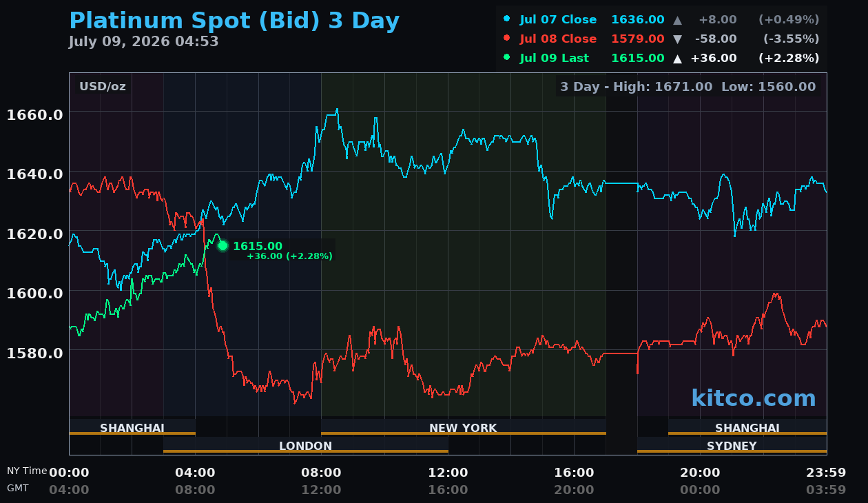Viewport: 868px width, 503px height.
Task: Click the +36.00 (+2.28%) tooltip text
Action: point(289,256)
